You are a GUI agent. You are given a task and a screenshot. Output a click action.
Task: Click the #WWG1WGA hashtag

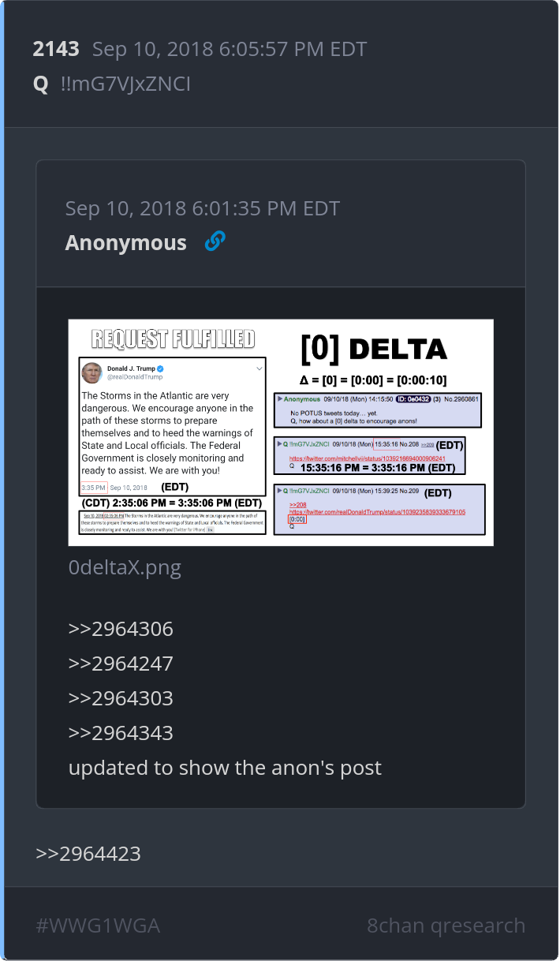(98, 925)
